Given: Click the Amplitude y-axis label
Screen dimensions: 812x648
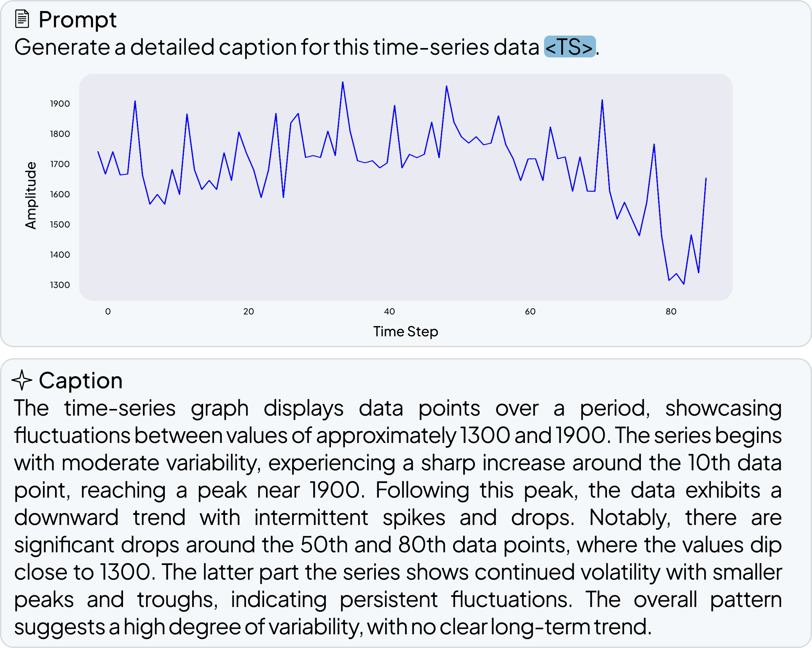Looking at the screenshot, I should [30, 195].
